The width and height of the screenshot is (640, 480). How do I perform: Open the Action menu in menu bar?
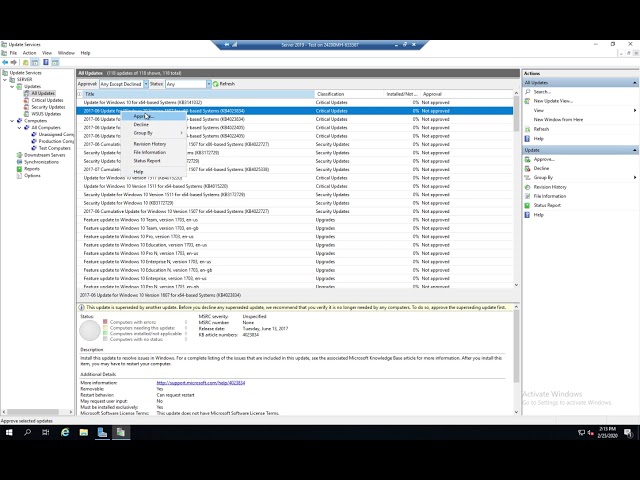pos(29,53)
